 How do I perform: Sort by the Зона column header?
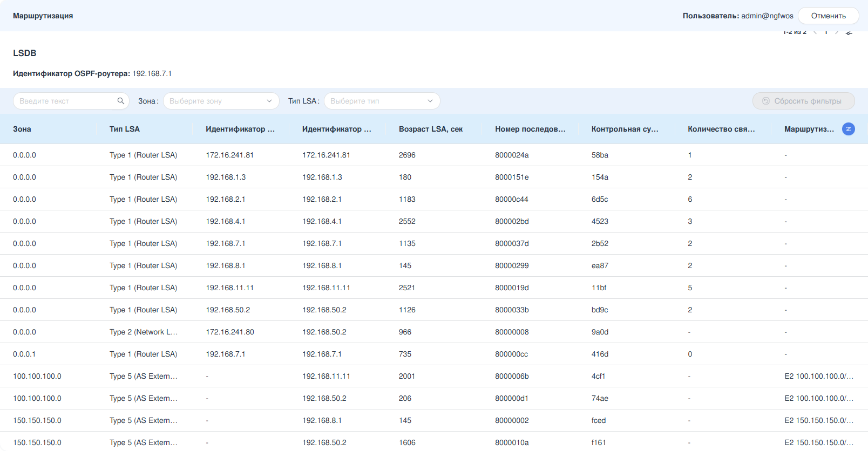pyautogui.click(x=22, y=129)
